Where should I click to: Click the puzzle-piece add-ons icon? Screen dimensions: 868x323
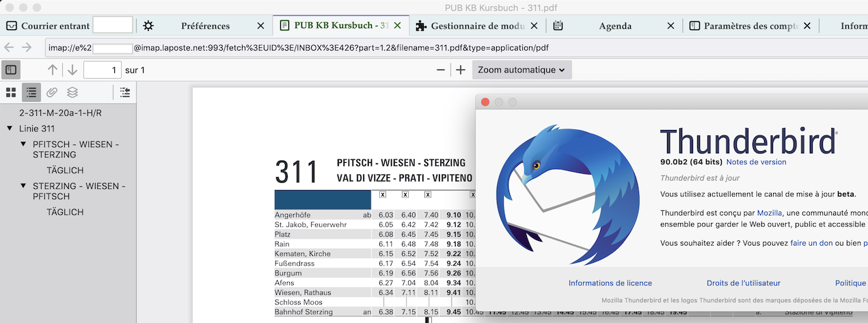coord(421,26)
